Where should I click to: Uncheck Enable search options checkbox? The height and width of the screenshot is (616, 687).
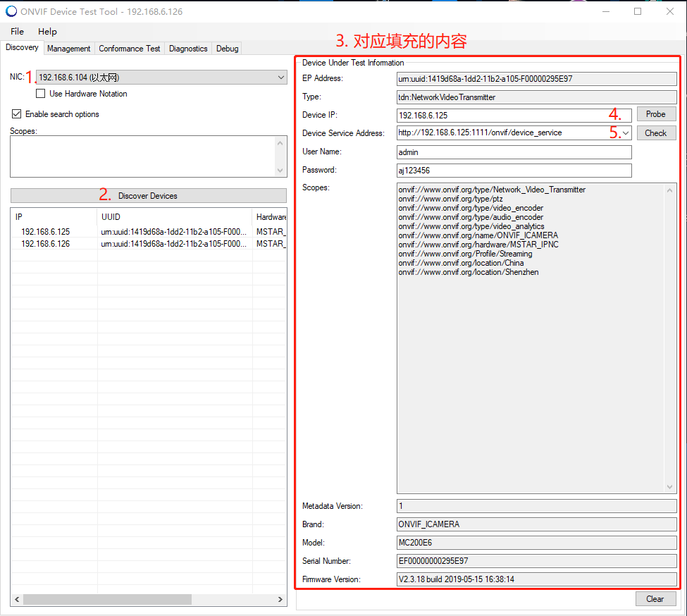17,114
